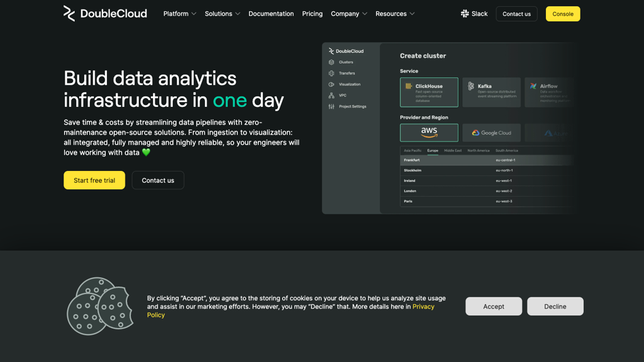
Task: Open the Pricing page
Action: pyautogui.click(x=312, y=14)
